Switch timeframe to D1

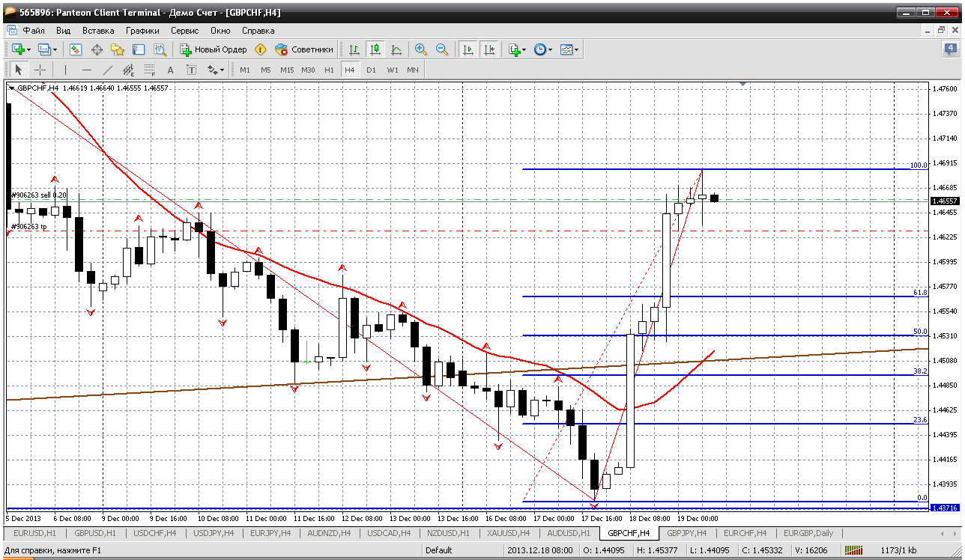pos(371,70)
